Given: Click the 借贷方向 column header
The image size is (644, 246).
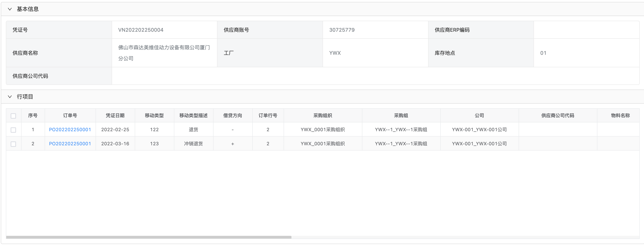Looking at the screenshot, I should 232,116.
